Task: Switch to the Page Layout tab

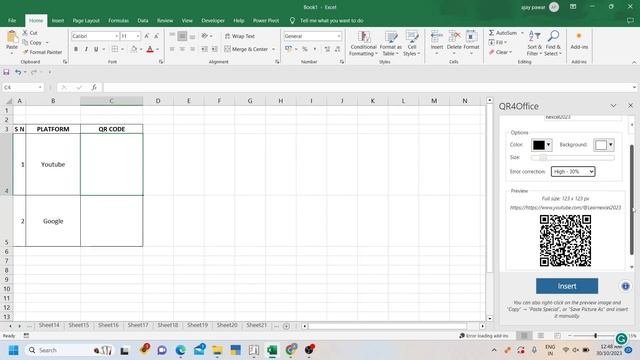Action: [x=86, y=20]
